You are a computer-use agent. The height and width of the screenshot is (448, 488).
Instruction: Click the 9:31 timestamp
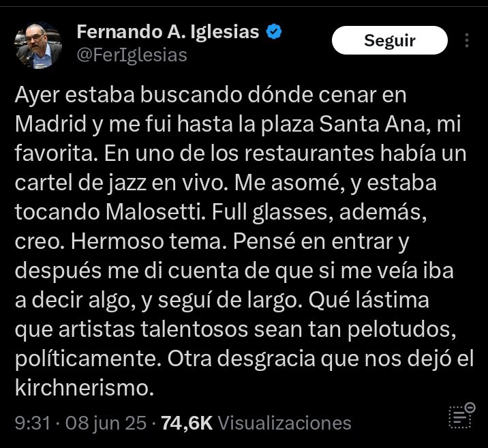[x=32, y=423]
